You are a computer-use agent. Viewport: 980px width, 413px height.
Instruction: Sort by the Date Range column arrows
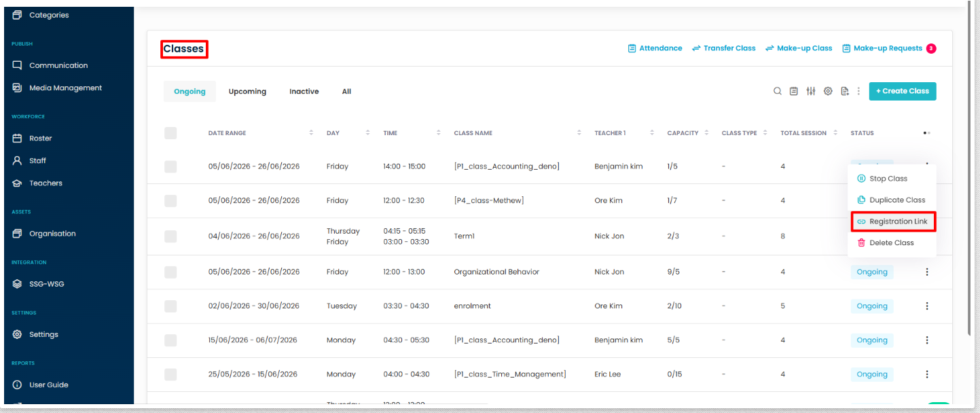tap(311, 133)
